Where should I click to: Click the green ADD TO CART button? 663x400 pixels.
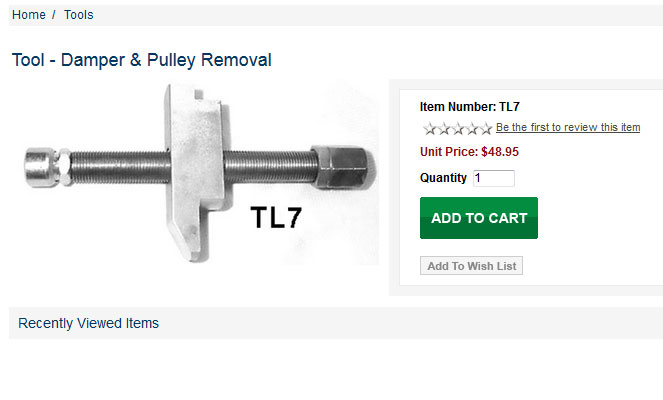tap(479, 218)
